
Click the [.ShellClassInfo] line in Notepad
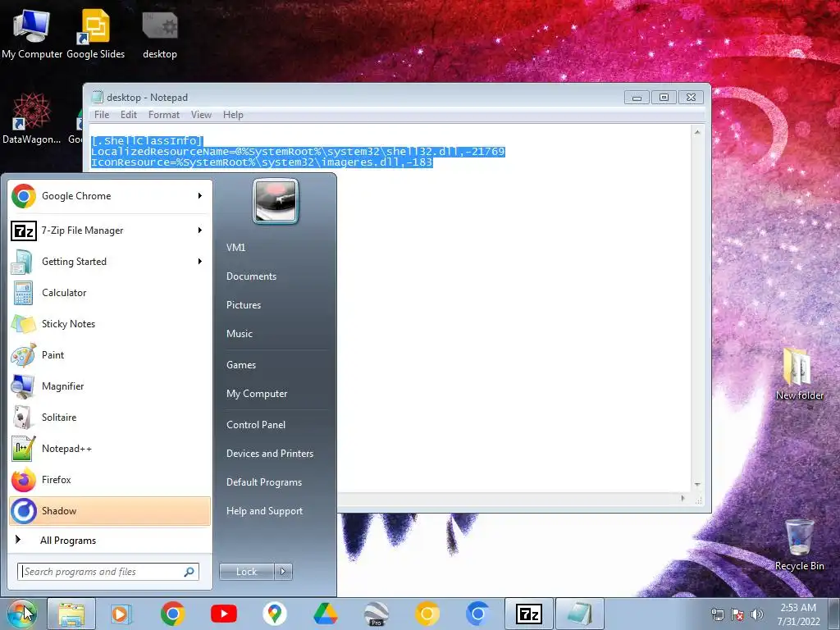[x=147, y=141]
